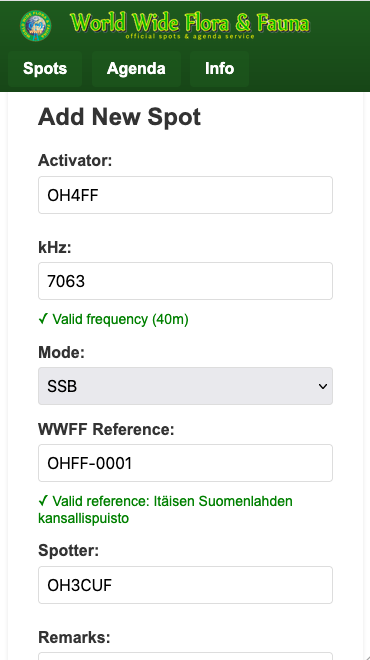Click the WWFF Reference field with OHFF-0001

click(186, 463)
